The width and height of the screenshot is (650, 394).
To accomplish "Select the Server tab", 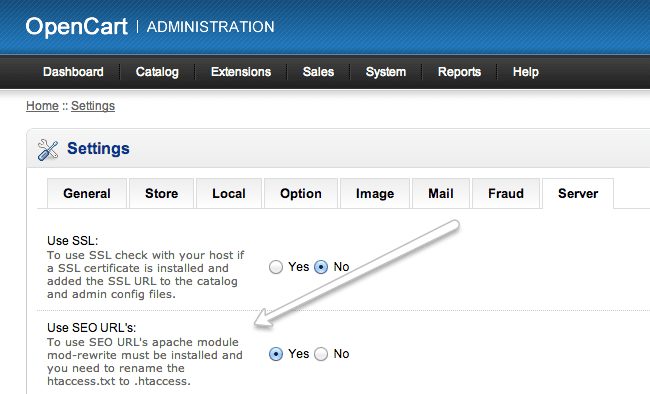I will 578,193.
